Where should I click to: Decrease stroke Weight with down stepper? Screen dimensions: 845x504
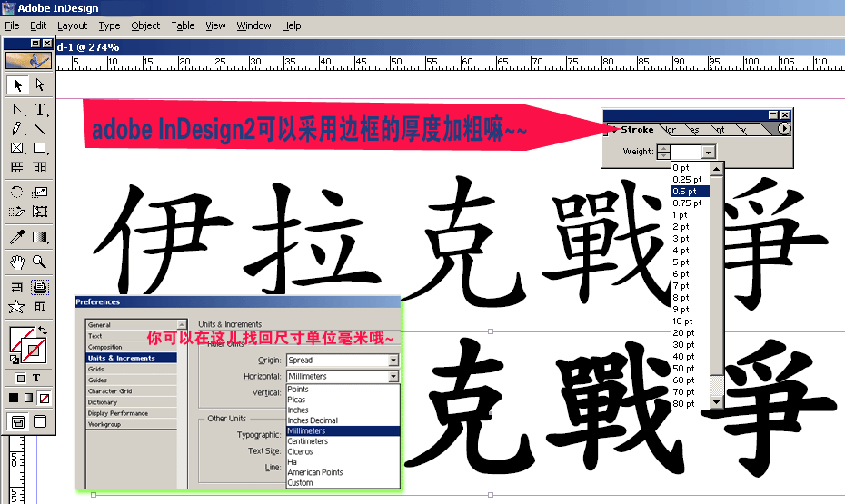pyautogui.click(x=664, y=155)
